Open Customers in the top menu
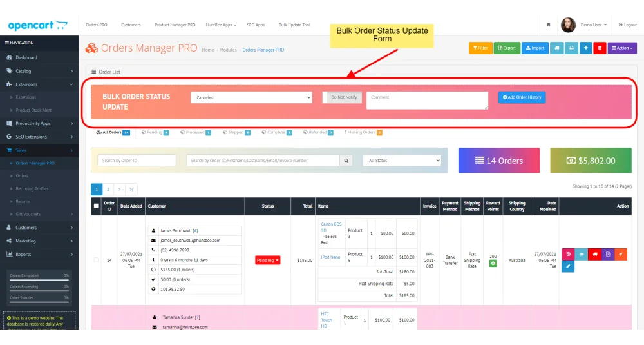Viewport: 644px width, 345px height. click(131, 25)
